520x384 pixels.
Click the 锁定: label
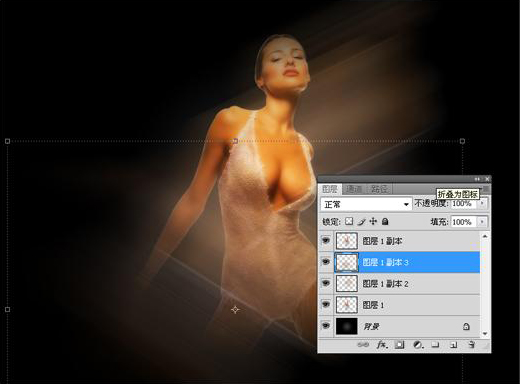tap(331, 221)
